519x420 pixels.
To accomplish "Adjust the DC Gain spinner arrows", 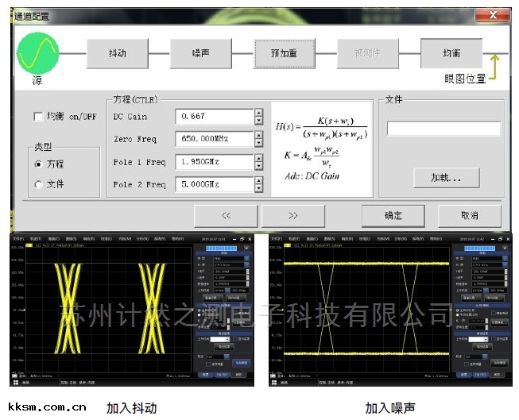I will point(258,117).
